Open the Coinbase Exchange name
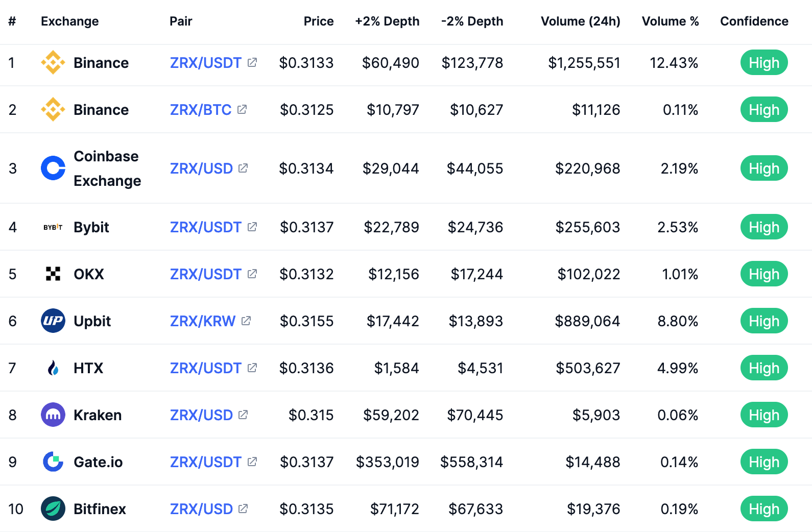Viewport: 812px width, 532px height. 107,168
